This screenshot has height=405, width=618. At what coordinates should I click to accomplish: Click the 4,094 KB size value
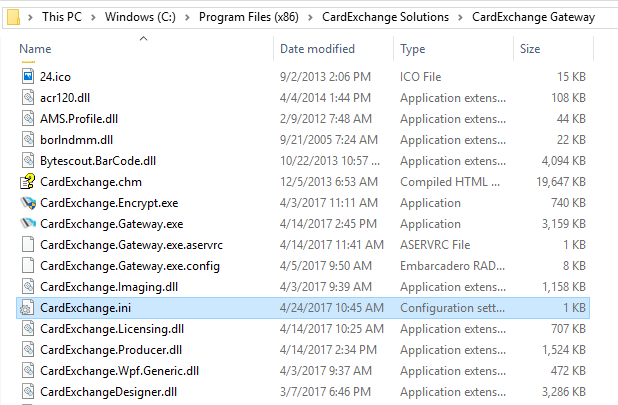(564, 160)
